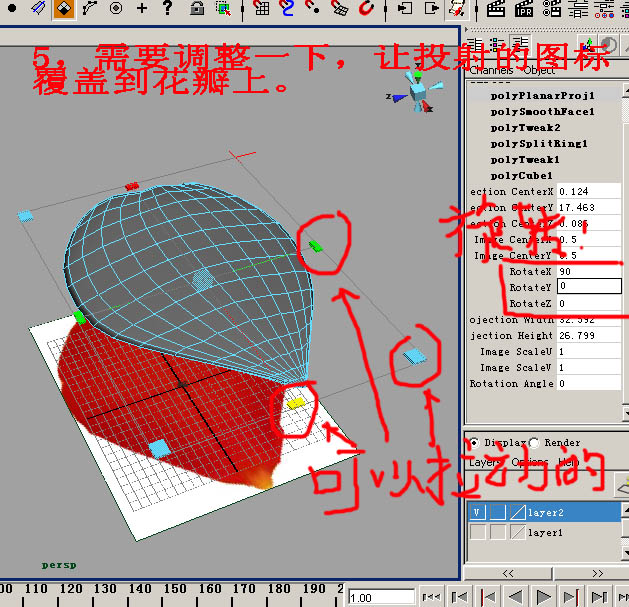Select the Render layer radio button
This screenshot has height=607, width=629.
pyautogui.click(x=534, y=443)
